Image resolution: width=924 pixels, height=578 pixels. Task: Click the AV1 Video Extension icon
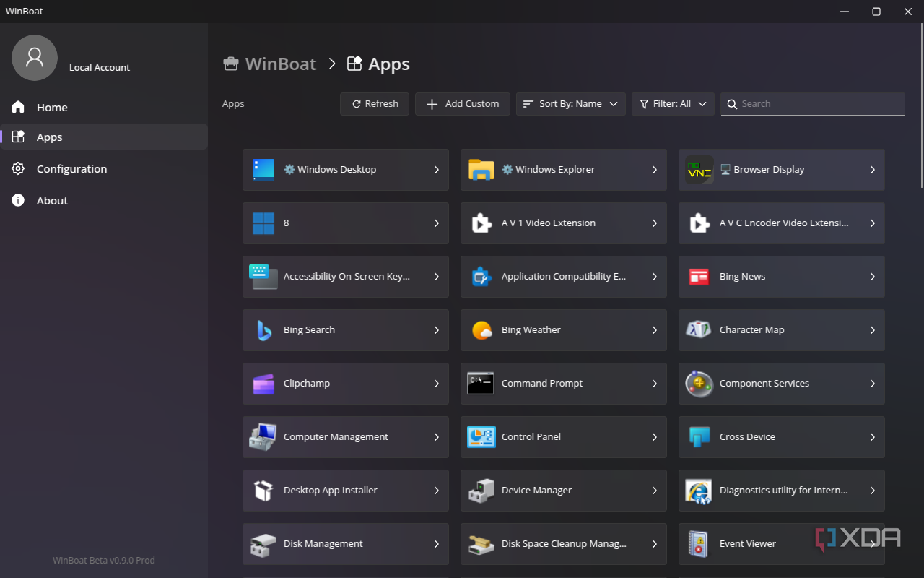pos(481,223)
